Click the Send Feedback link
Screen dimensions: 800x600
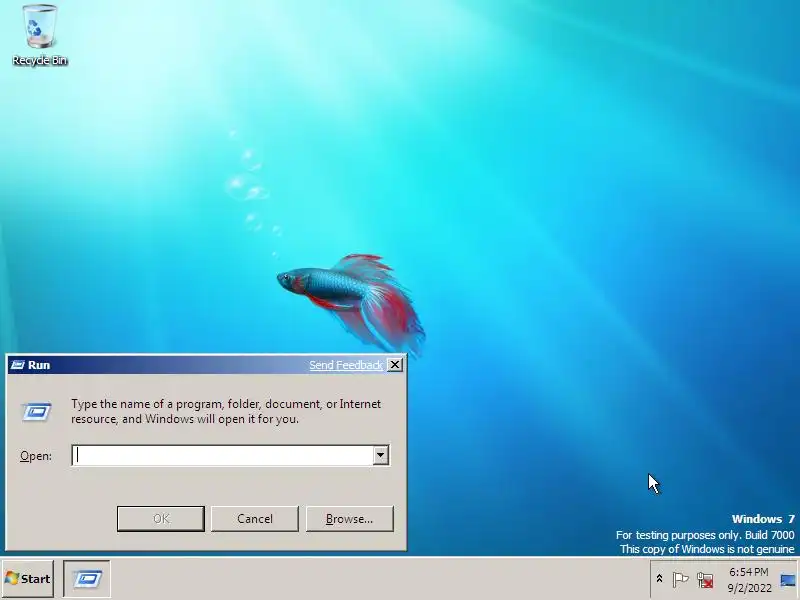click(346, 365)
